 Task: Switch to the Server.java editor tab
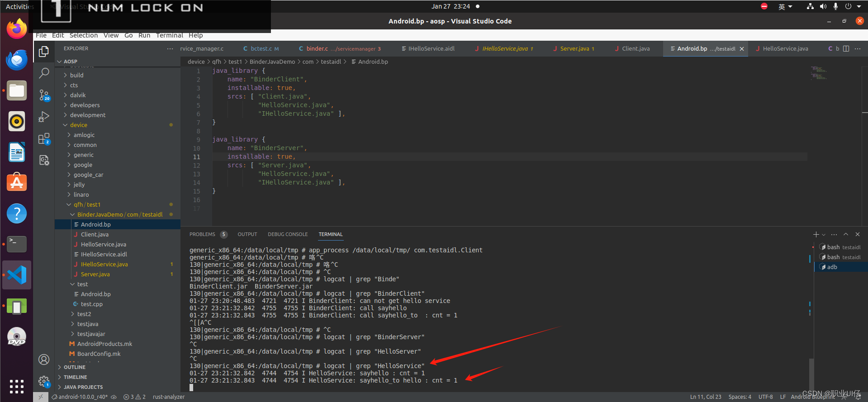pyautogui.click(x=574, y=48)
